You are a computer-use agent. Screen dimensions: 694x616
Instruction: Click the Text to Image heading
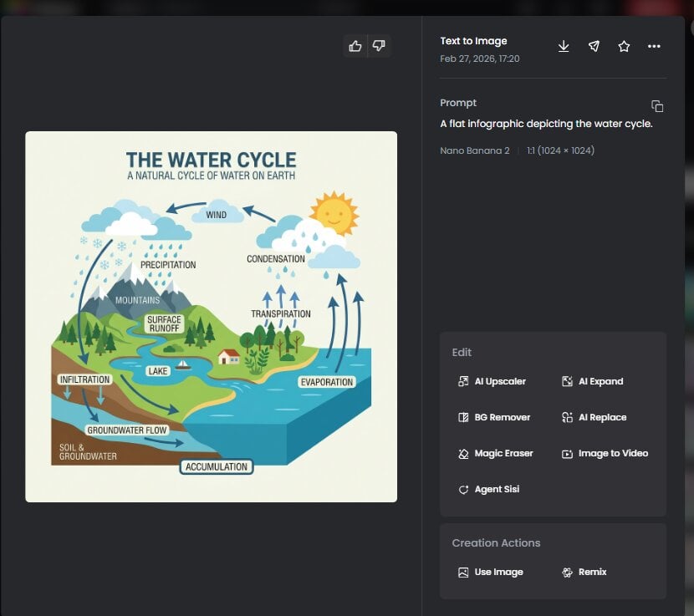[473, 40]
